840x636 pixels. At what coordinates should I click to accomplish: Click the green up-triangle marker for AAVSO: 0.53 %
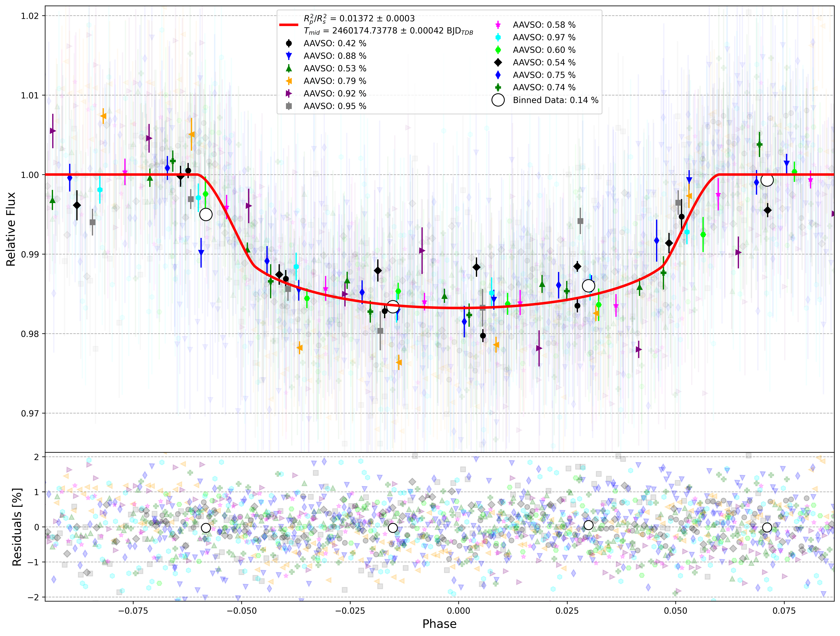[289, 68]
